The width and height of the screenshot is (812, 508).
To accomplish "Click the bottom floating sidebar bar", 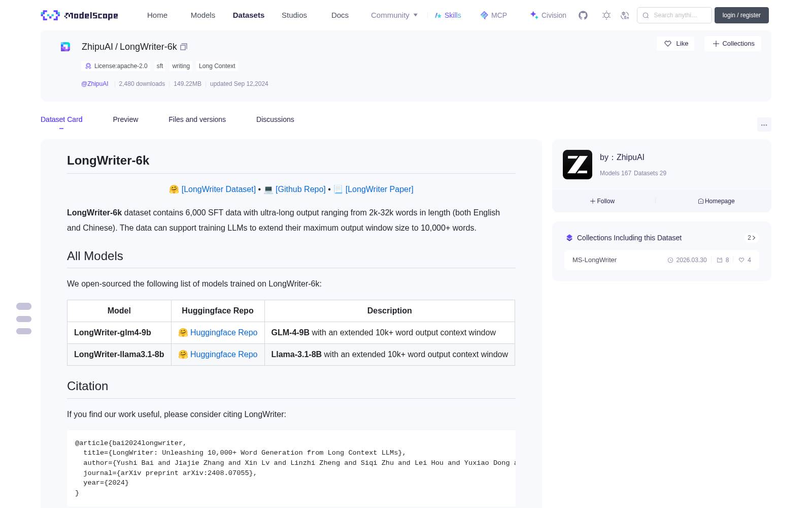I will pos(24,331).
